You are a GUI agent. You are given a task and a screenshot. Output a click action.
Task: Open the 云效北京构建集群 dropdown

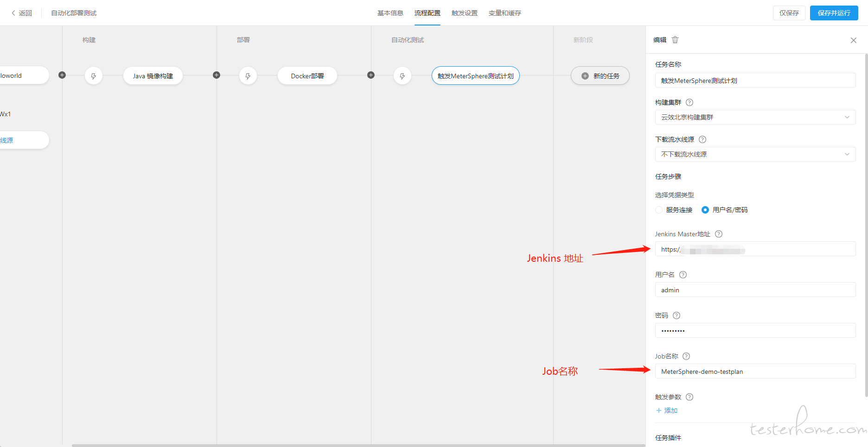(x=755, y=117)
